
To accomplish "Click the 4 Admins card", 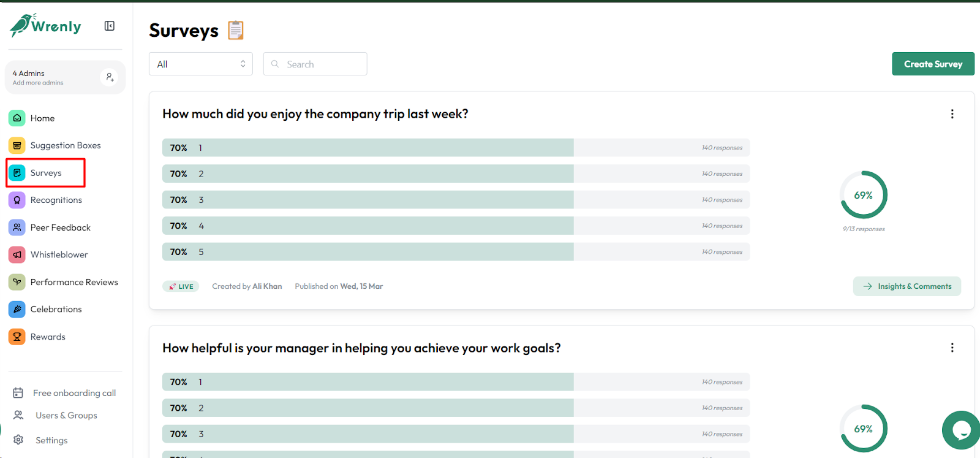I will coord(65,77).
